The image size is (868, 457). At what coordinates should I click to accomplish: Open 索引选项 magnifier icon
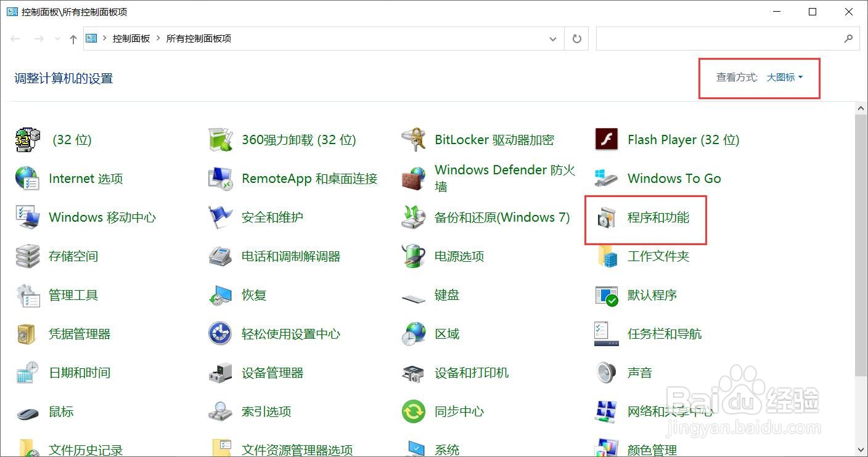point(220,411)
